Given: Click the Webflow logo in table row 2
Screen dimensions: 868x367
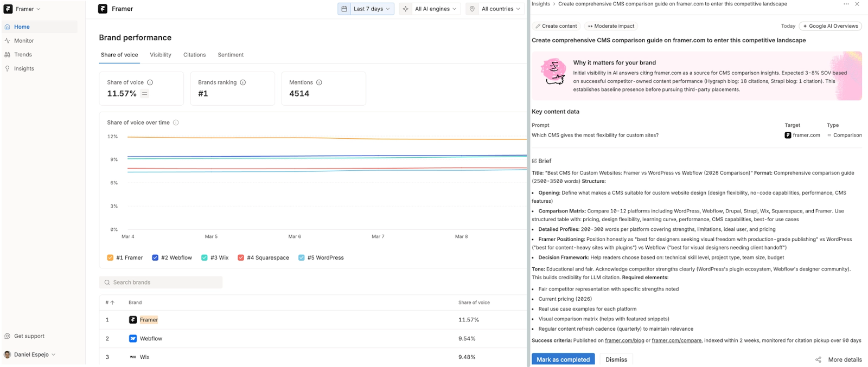Looking at the screenshot, I should 133,338.
